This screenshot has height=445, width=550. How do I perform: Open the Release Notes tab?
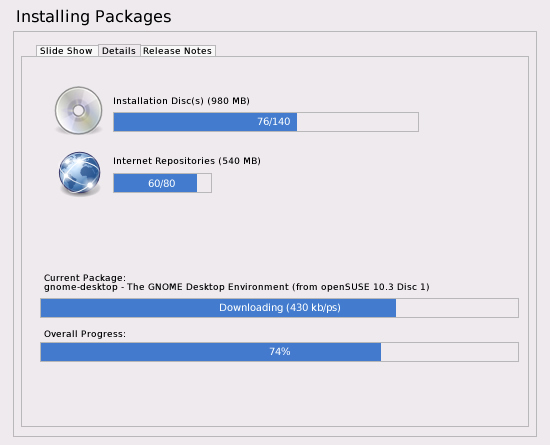tap(177, 51)
